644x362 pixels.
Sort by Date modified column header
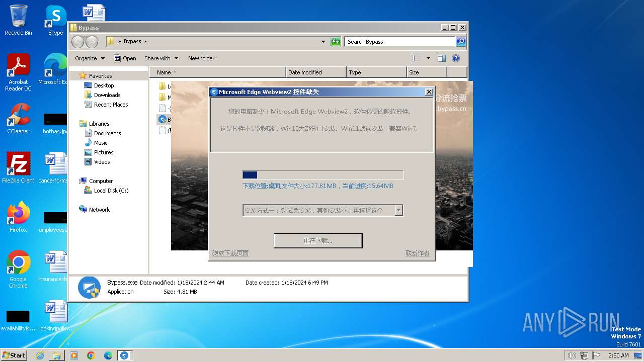(316, 72)
